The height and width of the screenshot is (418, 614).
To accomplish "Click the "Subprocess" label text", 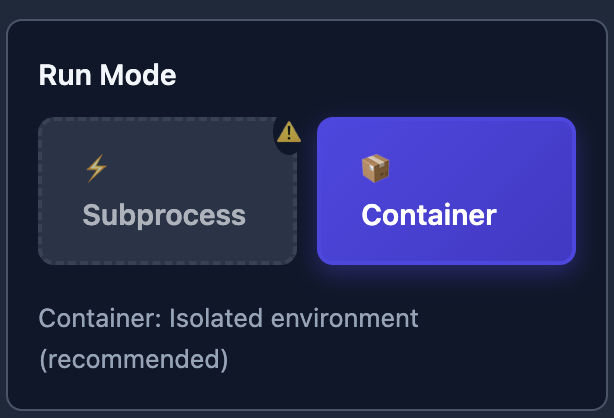I will pyautogui.click(x=164, y=215).
